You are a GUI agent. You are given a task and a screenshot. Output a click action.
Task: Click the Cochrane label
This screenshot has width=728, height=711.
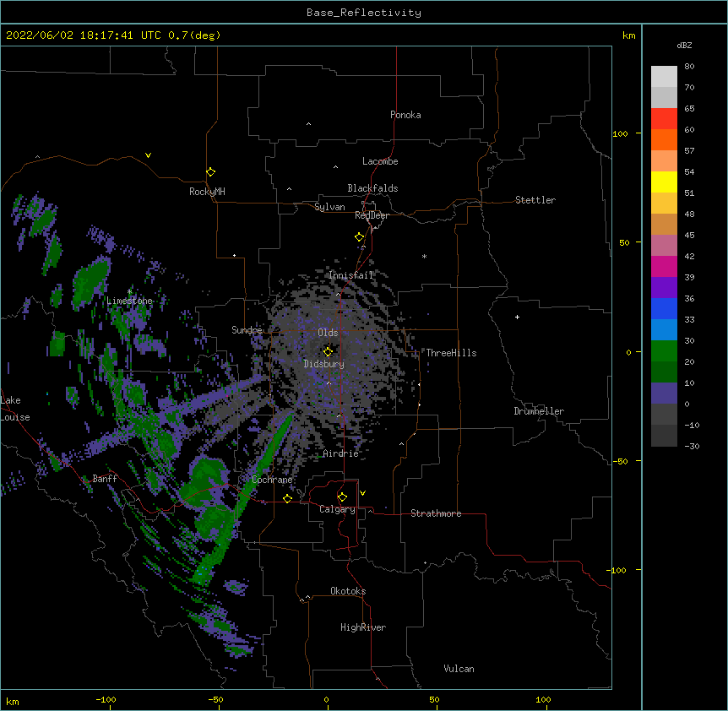[x=272, y=480]
